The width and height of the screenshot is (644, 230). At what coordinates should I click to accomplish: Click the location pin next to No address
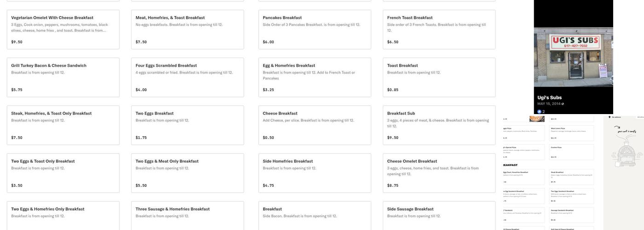pos(609,117)
